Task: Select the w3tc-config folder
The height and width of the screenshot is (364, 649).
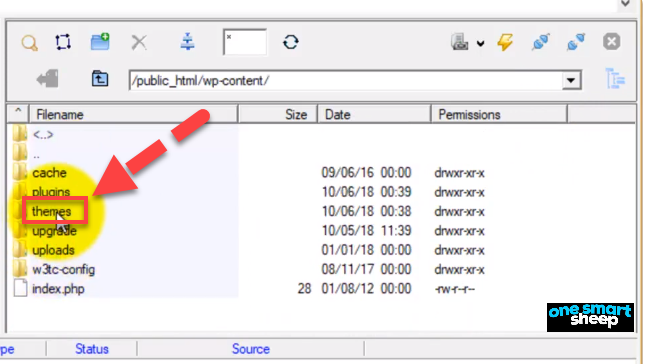Action: pyautogui.click(x=64, y=270)
